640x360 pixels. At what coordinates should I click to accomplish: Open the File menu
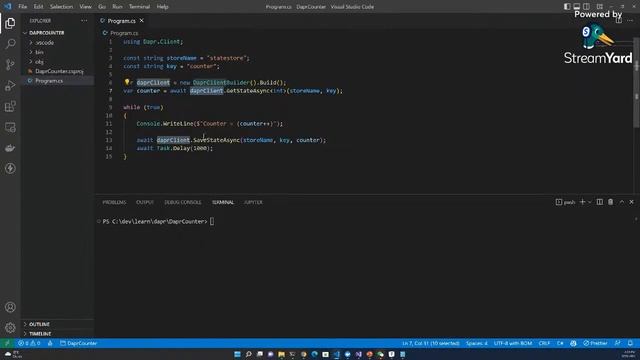click(22, 7)
